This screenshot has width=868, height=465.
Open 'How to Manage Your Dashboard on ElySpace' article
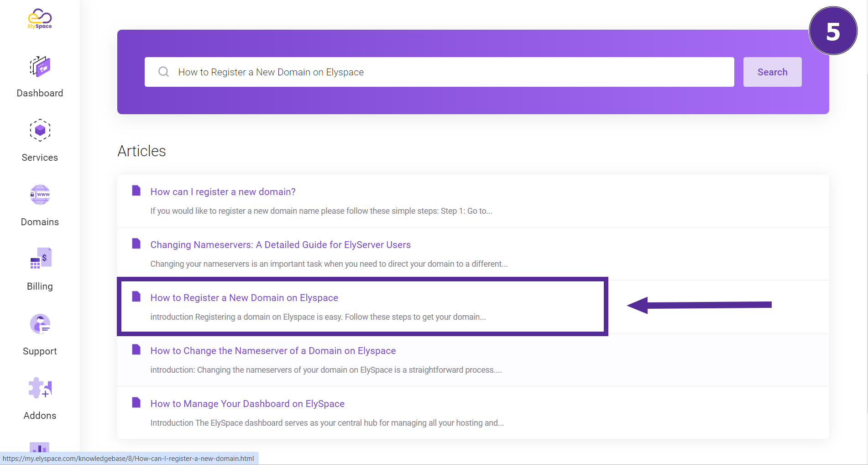click(247, 404)
